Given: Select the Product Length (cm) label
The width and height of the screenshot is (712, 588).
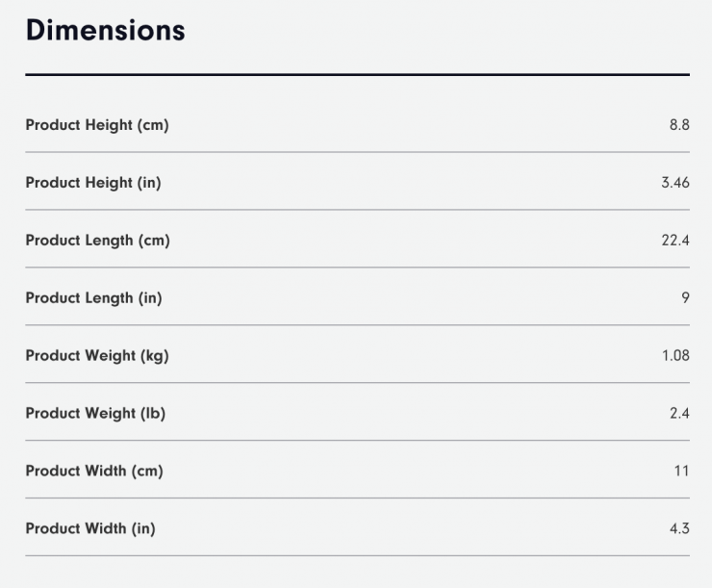Looking at the screenshot, I should point(97,241).
